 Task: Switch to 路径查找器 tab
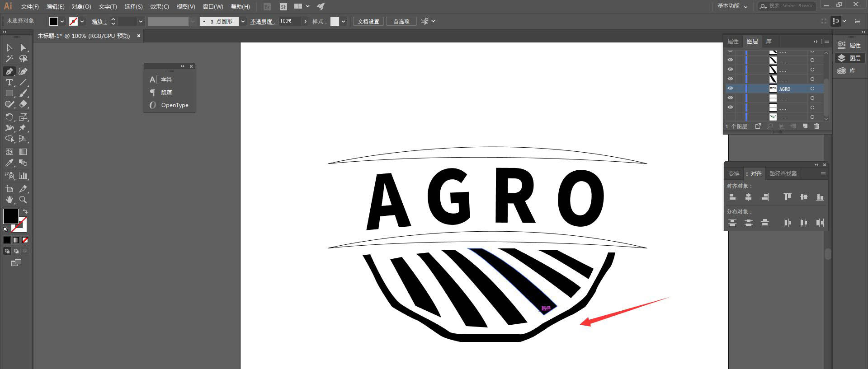pyautogui.click(x=783, y=173)
